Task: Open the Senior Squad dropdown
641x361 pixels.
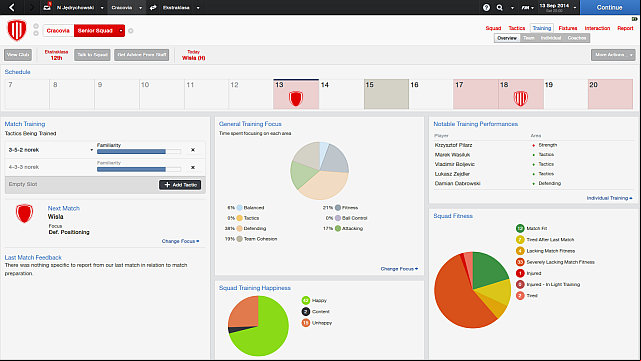Action: pos(121,31)
